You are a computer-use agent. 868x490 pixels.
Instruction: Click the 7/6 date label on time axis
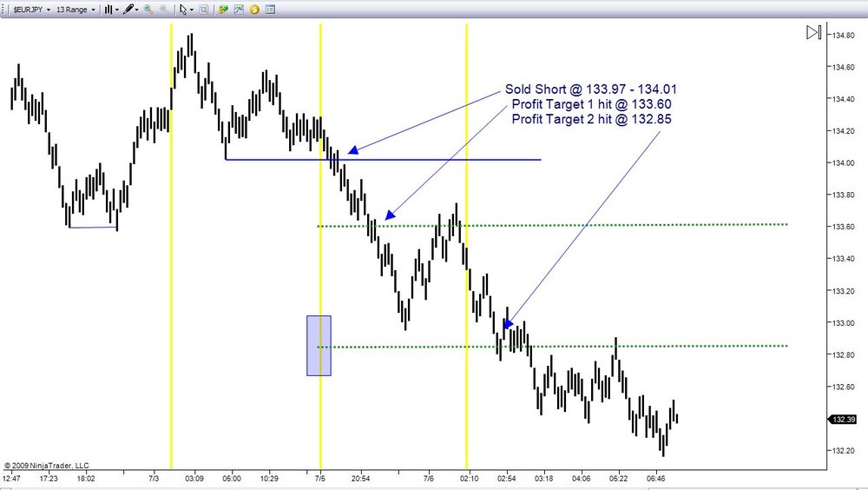click(429, 479)
